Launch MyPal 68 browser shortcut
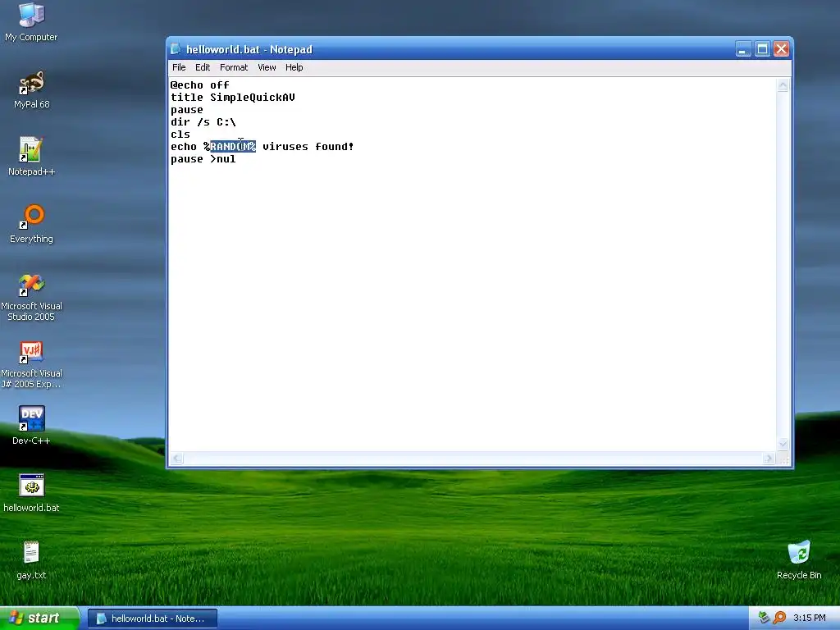Image resolution: width=840 pixels, height=630 pixels. point(31,89)
